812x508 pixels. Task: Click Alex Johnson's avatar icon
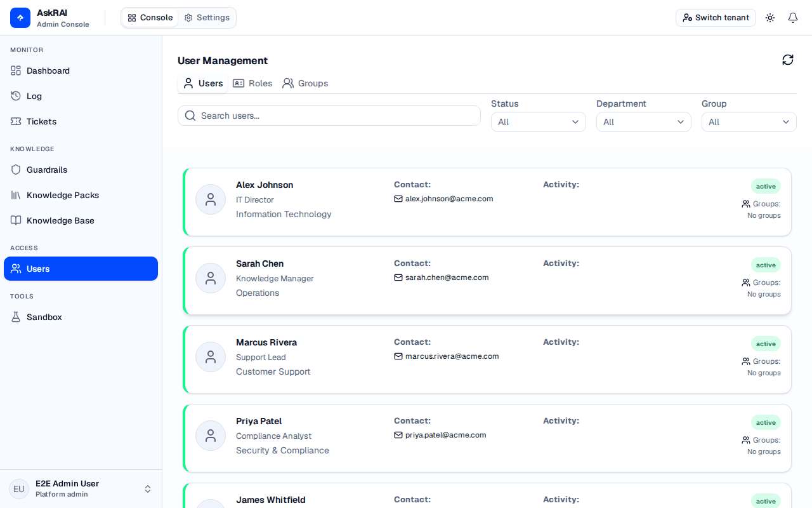211,199
